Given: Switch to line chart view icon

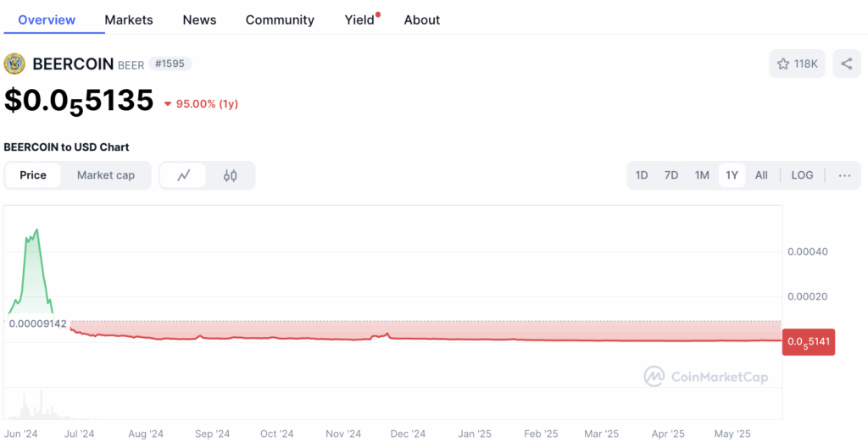Looking at the screenshot, I should click(183, 175).
